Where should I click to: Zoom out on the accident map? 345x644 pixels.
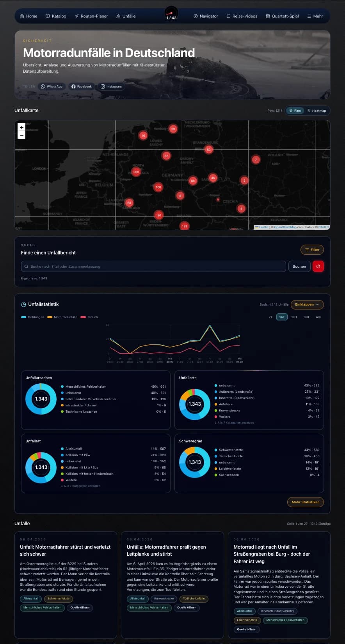click(x=21, y=135)
